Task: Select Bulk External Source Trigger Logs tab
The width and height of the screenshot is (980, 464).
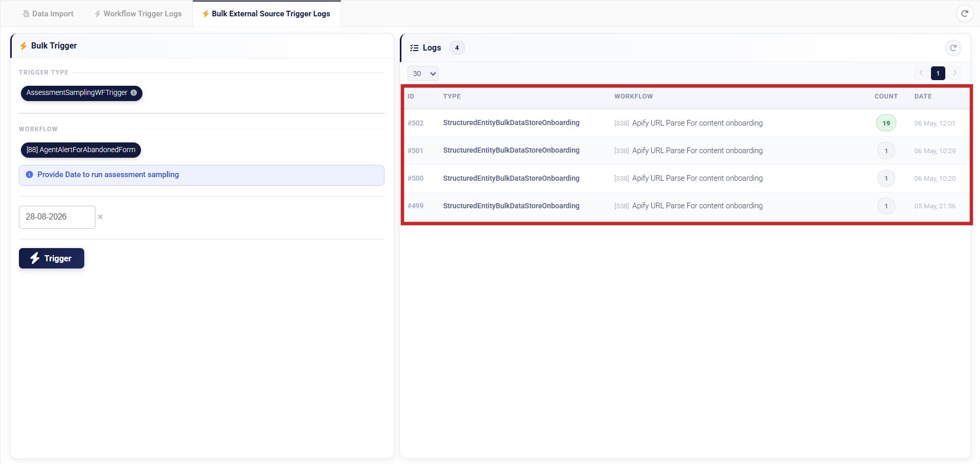Action: (x=267, y=14)
